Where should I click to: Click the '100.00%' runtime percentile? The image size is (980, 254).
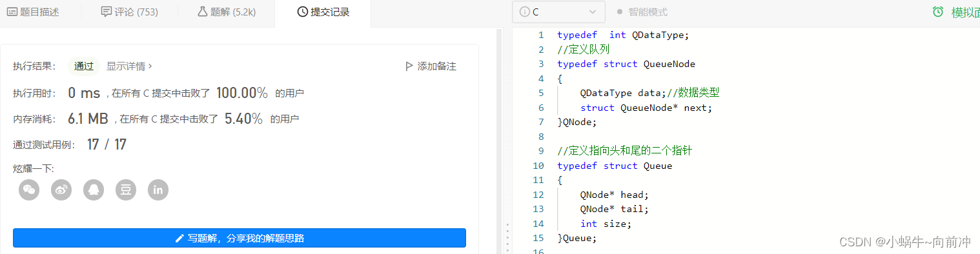tap(241, 93)
